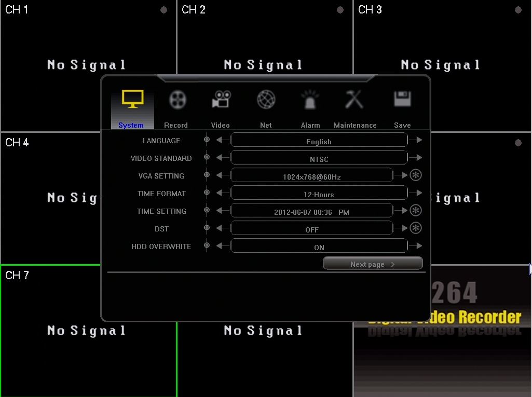The image size is (532, 397).
Task: Switch to the Video tab label
Action: point(221,125)
